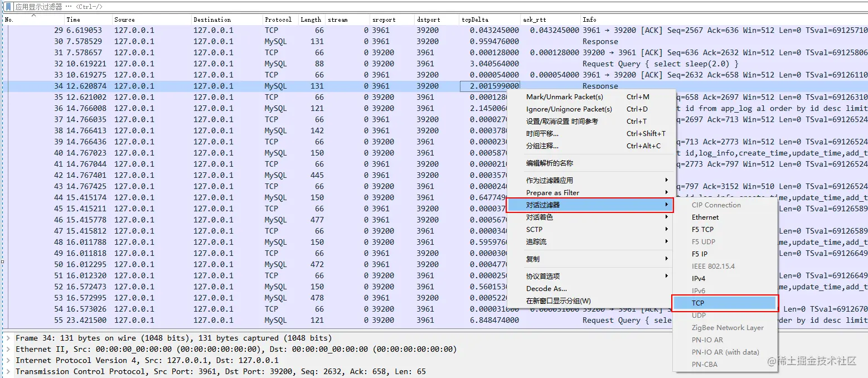Select 分组注释... menu entry

(x=590, y=146)
